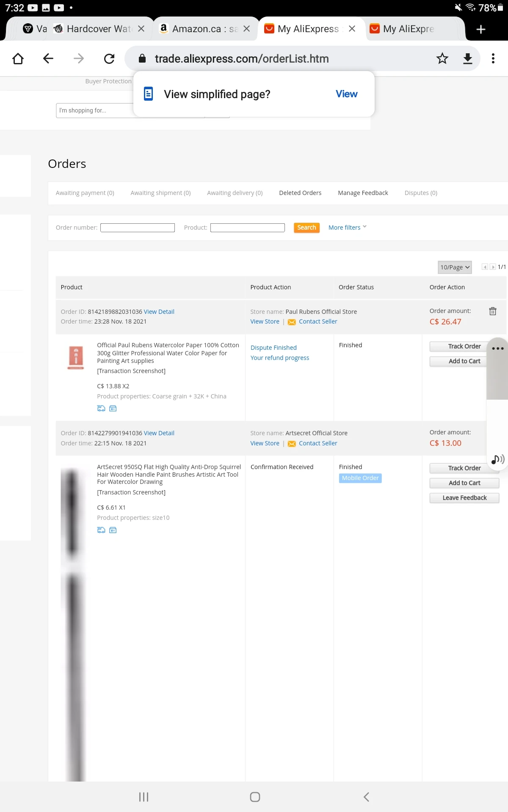Go to previous page arrow

click(x=485, y=267)
